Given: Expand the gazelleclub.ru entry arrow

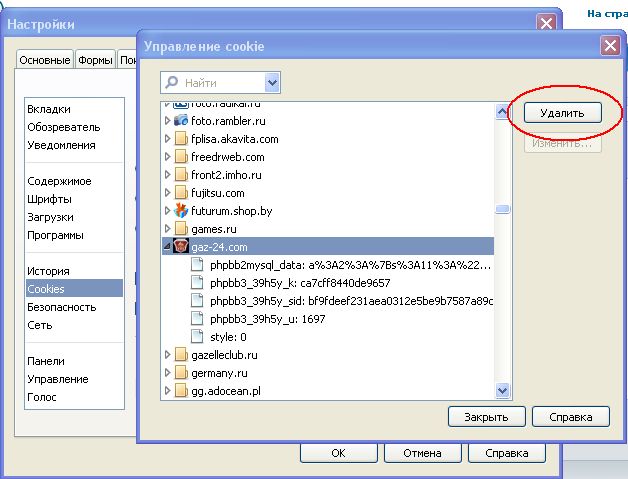Looking at the screenshot, I should 168,355.
